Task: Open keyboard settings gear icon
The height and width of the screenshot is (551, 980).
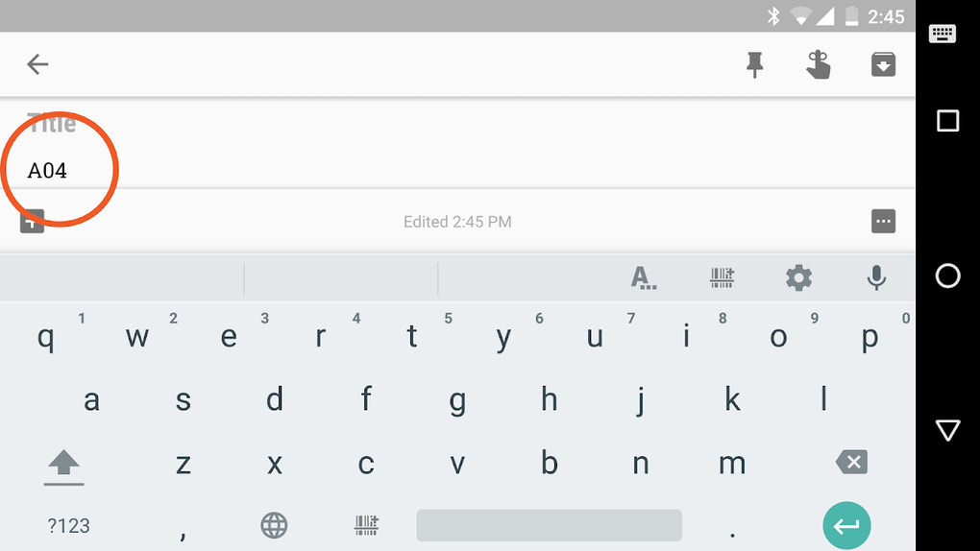Action: coord(798,277)
